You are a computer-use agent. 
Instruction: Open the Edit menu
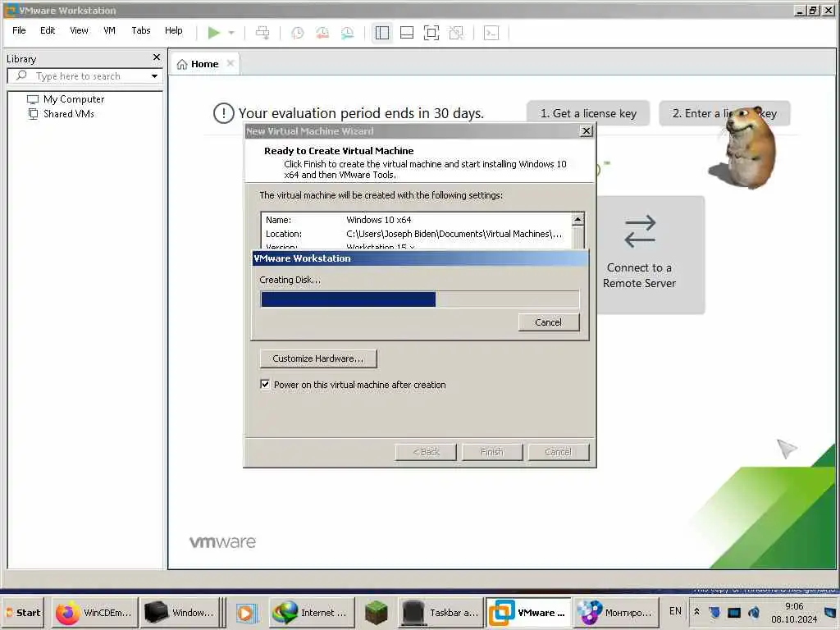pos(47,30)
